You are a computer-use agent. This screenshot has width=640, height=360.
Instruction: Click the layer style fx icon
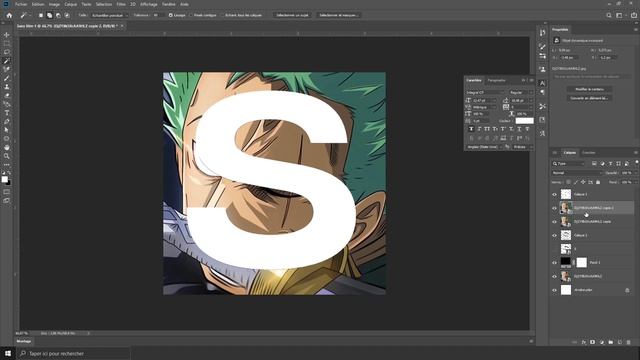(584, 342)
